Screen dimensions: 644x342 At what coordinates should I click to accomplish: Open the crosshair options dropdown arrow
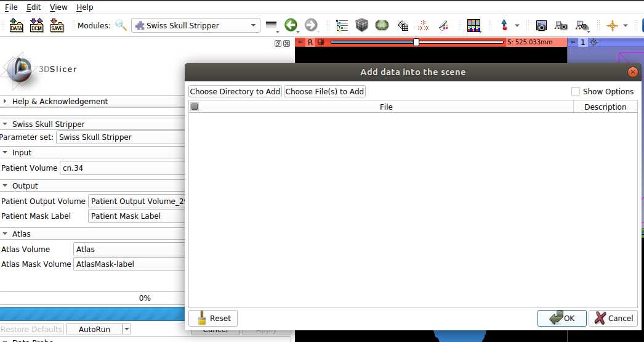(626, 25)
